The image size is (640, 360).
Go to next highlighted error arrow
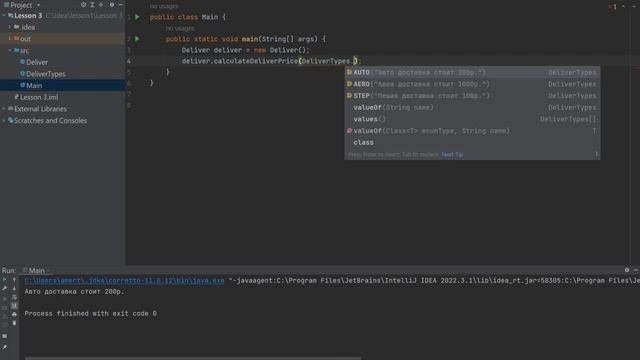(633, 7)
